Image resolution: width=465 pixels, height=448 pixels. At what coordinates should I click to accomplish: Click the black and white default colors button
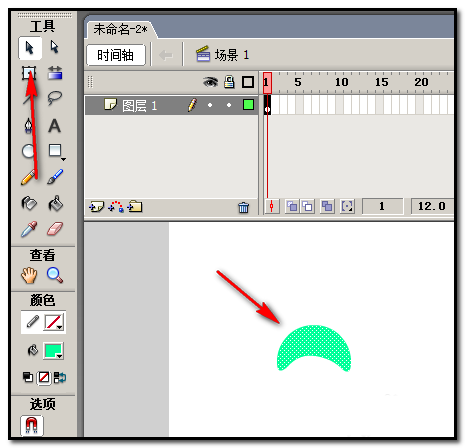pyautogui.click(x=28, y=377)
